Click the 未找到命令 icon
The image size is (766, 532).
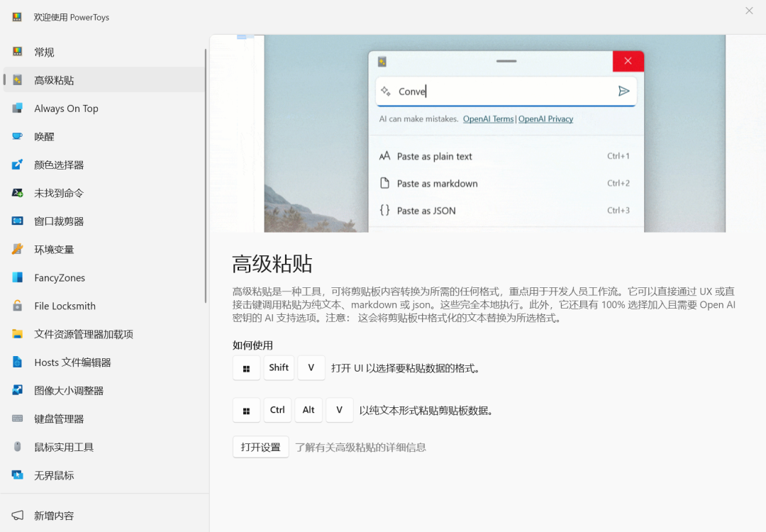(18, 193)
